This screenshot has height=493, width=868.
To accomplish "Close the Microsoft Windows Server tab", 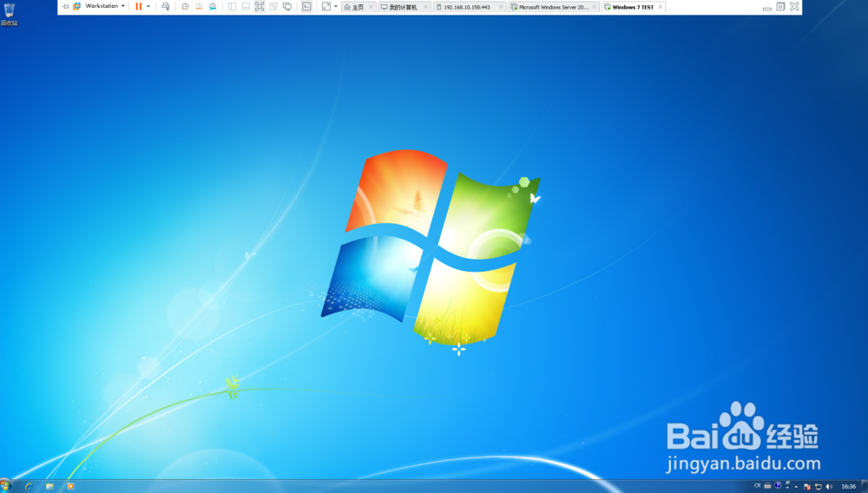I will [x=594, y=7].
